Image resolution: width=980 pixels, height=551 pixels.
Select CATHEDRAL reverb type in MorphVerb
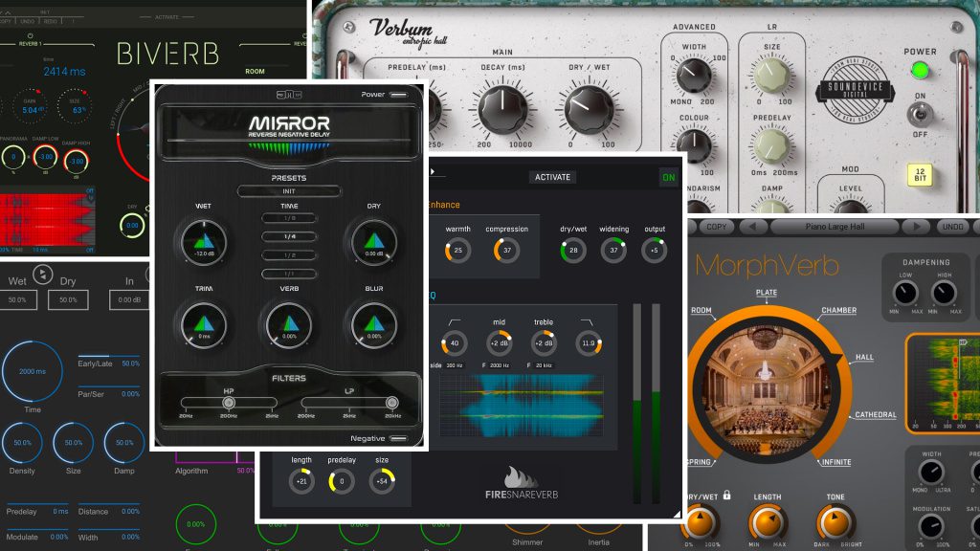[876, 415]
